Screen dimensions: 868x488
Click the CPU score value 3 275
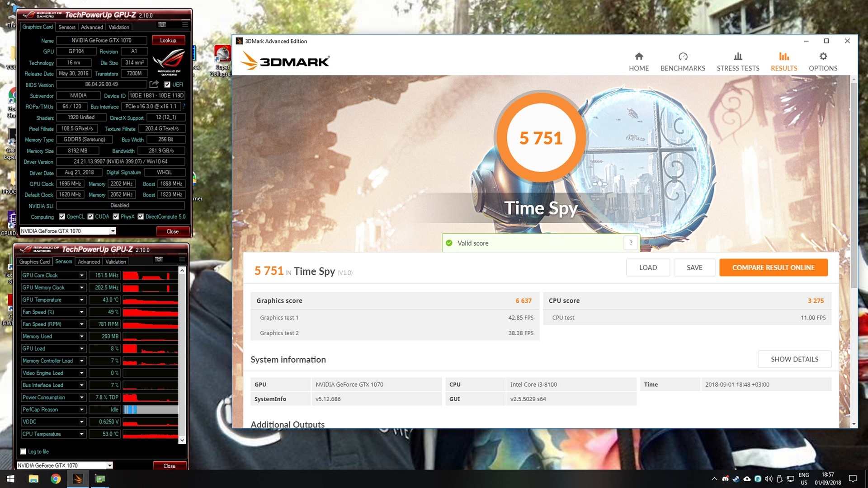pyautogui.click(x=816, y=300)
